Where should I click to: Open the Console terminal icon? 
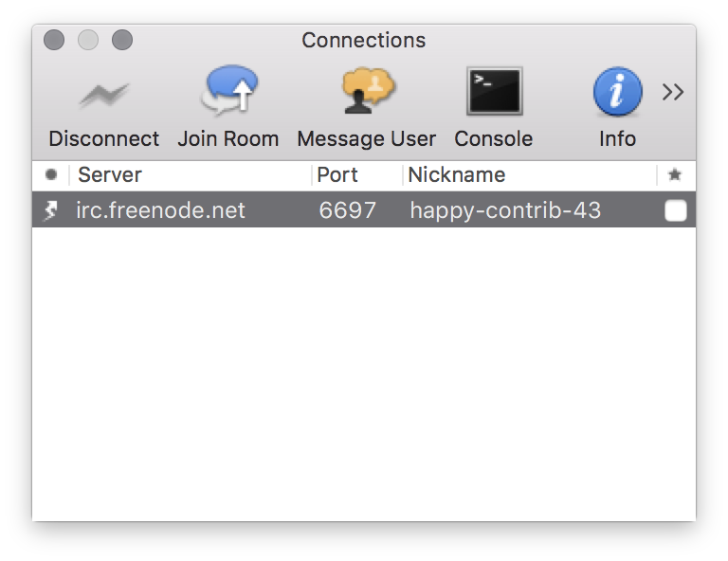tap(494, 93)
